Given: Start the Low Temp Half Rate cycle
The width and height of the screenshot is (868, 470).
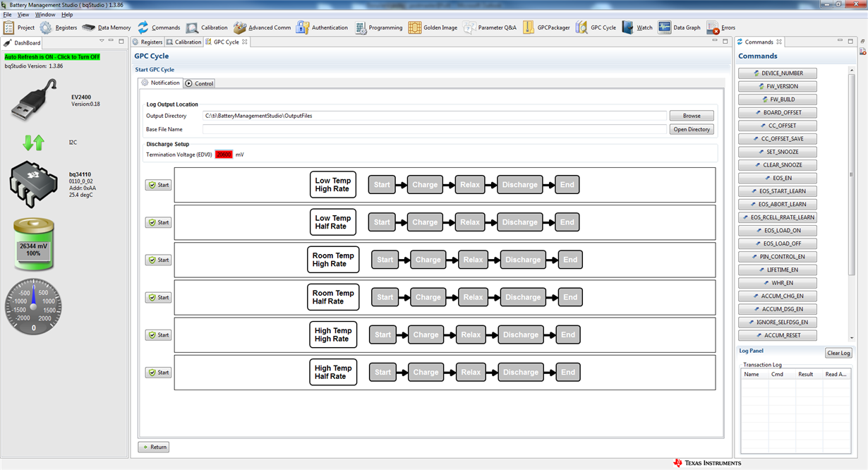Looking at the screenshot, I should click(158, 222).
